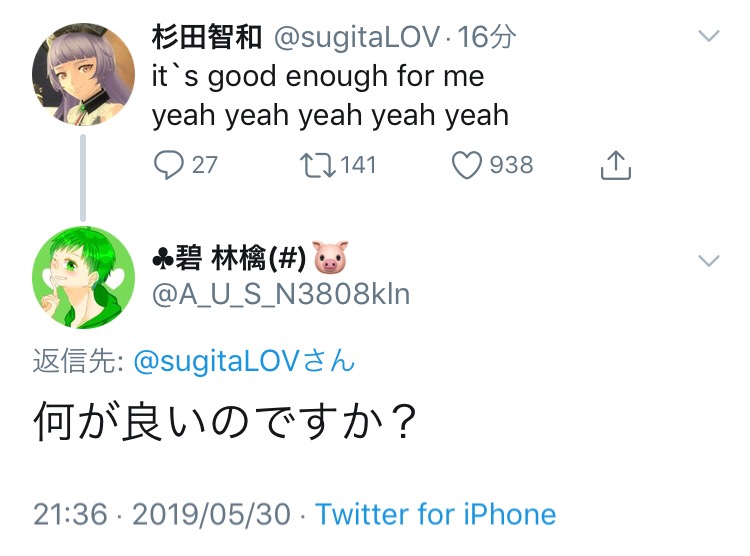Tap the share upload icon
Image resolution: width=750 pixels, height=556 pixels.
click(x=616, y=165)
